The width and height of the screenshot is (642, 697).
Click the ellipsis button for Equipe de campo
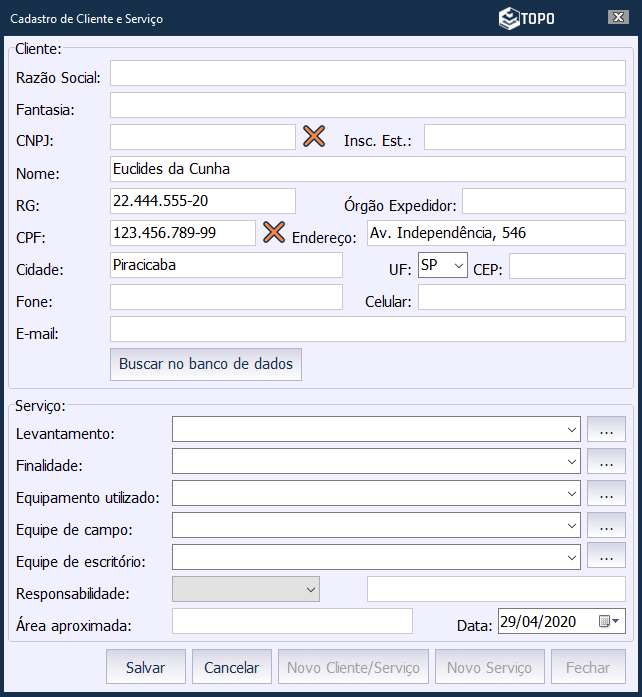point(606,525)
